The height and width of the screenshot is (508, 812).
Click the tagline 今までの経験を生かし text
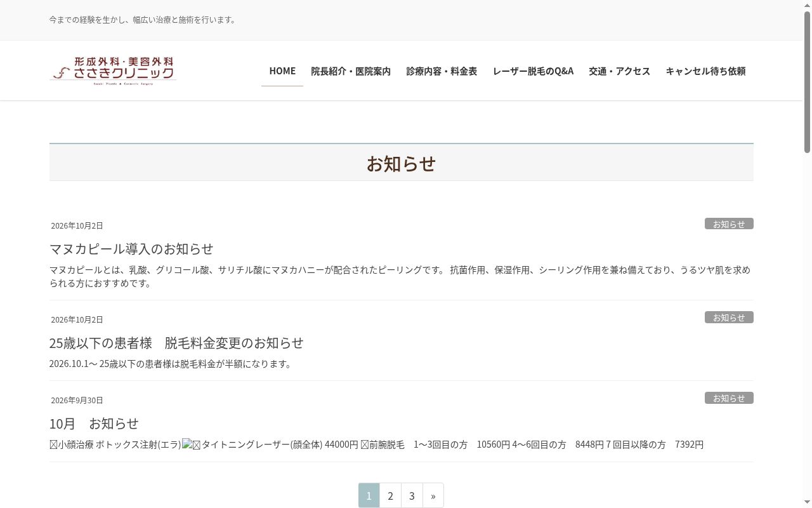tap(144, 20)
